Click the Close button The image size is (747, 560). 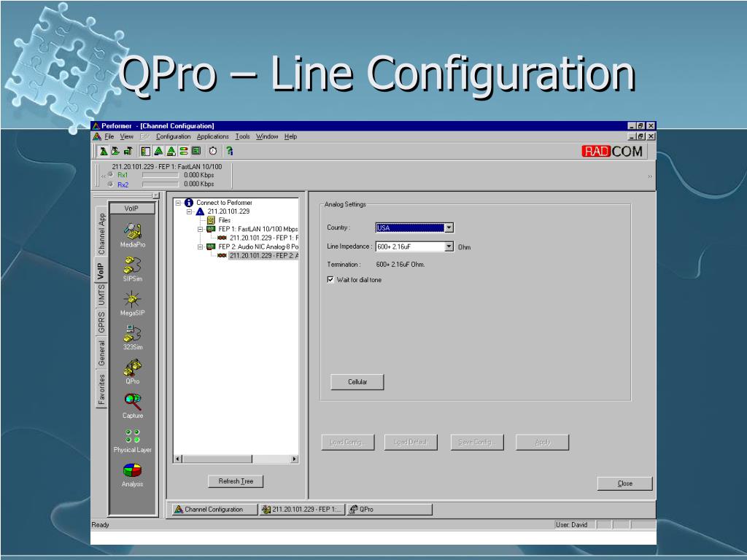point(625,483)
